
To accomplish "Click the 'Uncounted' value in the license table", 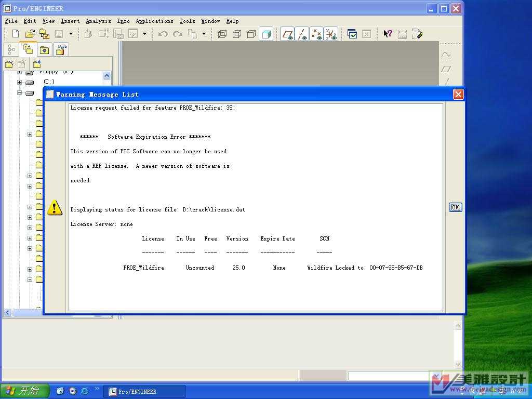I will [200, 268].
